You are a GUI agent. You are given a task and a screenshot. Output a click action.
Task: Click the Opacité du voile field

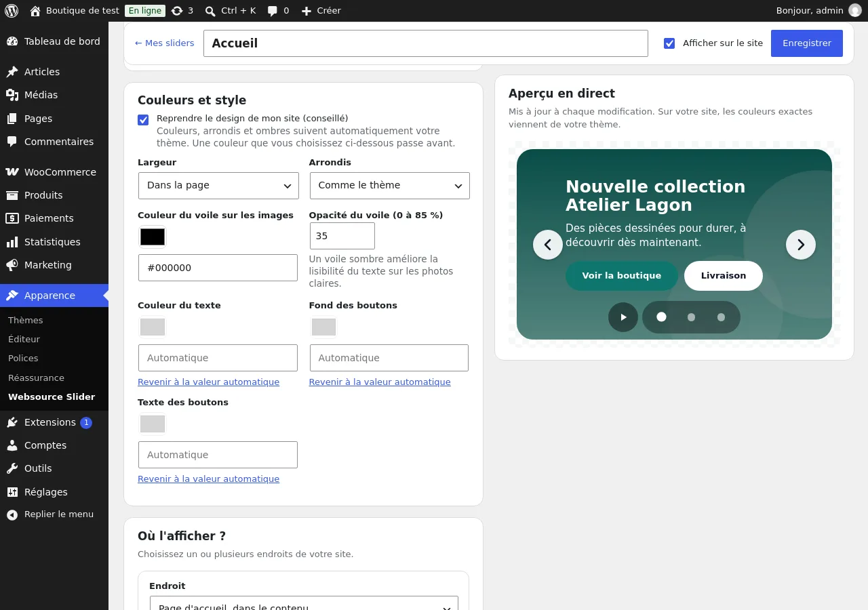[342, 236]
